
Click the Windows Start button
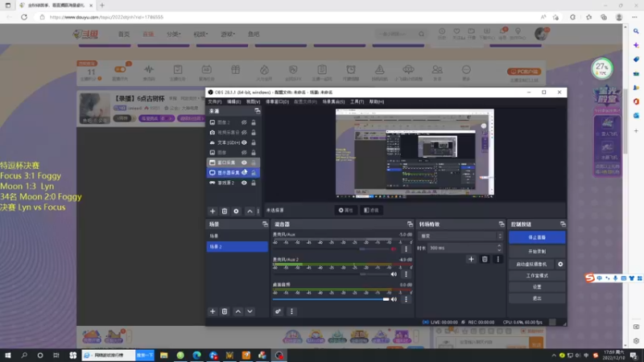(x=8, y=356)
